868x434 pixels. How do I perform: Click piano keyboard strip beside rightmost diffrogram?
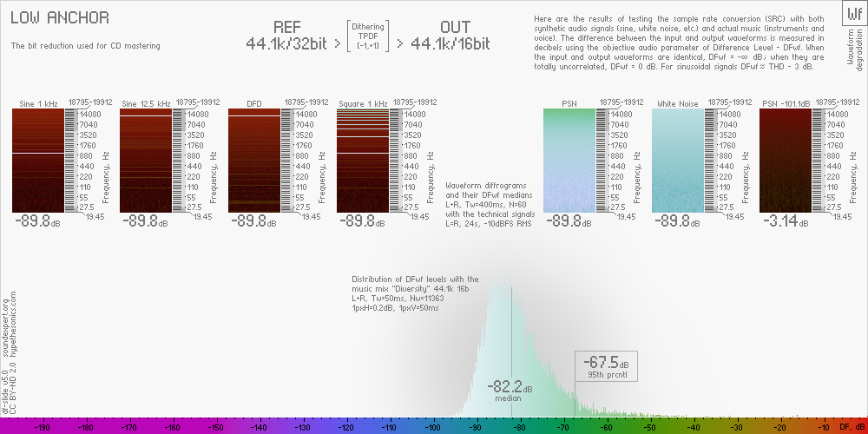coord(819,161)
